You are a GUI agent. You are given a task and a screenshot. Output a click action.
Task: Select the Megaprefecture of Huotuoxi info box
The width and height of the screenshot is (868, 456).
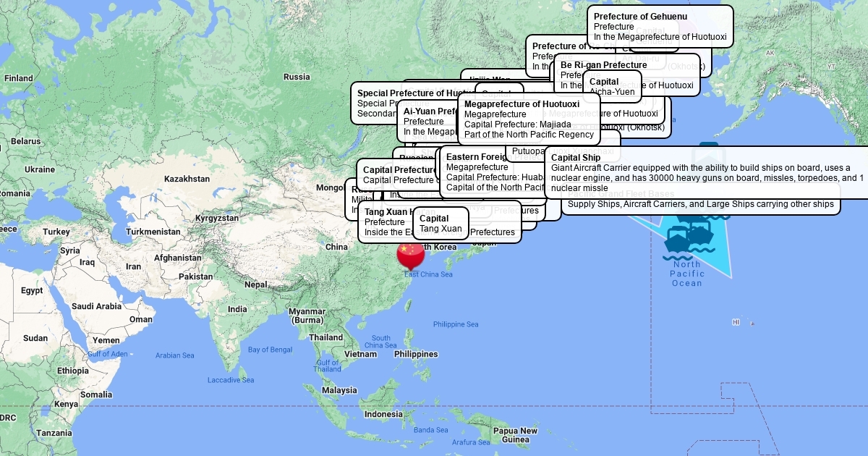pyautogui.click(x=529, y=119)
